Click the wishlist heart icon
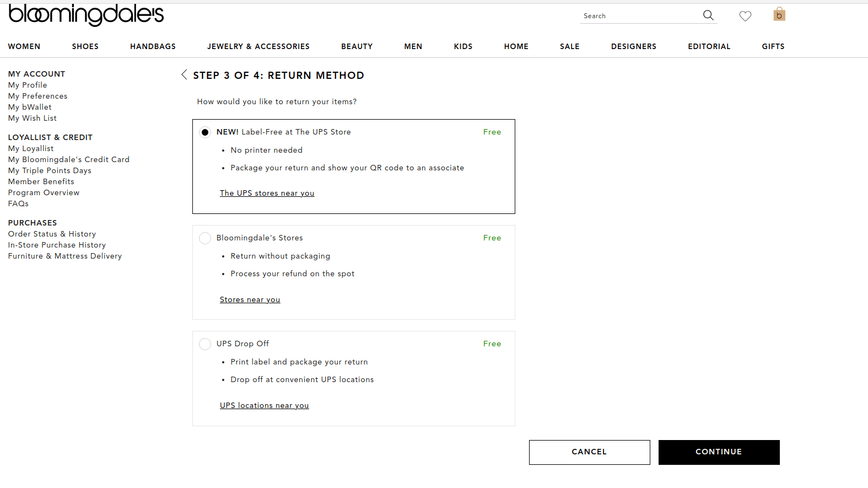 point(745,16)
